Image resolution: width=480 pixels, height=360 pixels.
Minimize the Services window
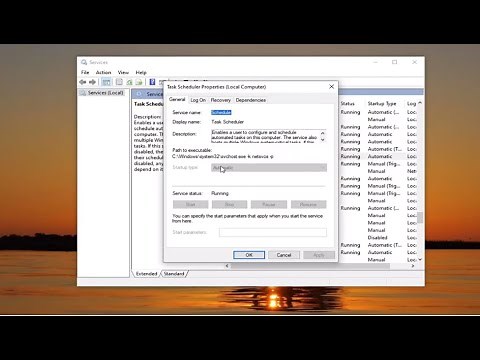point(375,62)
